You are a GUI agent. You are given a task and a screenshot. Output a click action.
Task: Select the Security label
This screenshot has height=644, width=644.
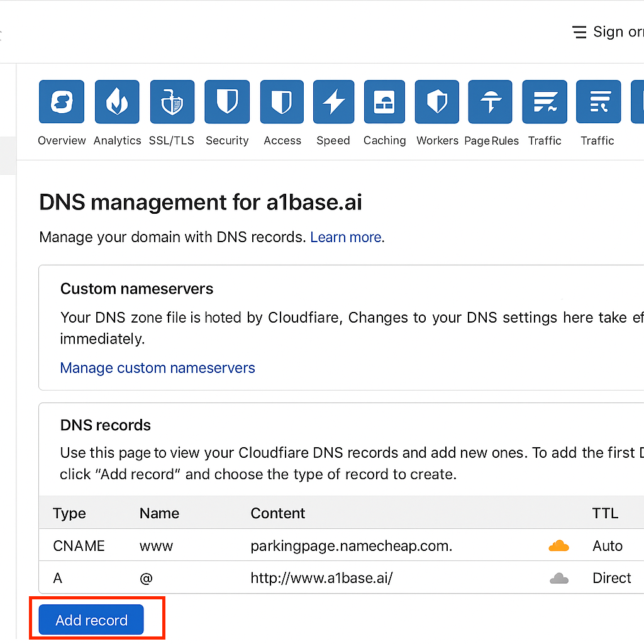pos(227,140)
